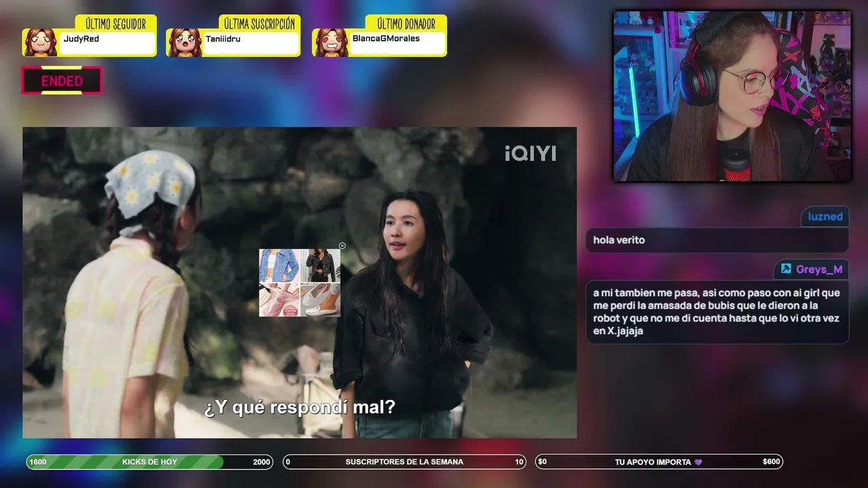
Task: Click the ENDED status badge
Action: 62,81
